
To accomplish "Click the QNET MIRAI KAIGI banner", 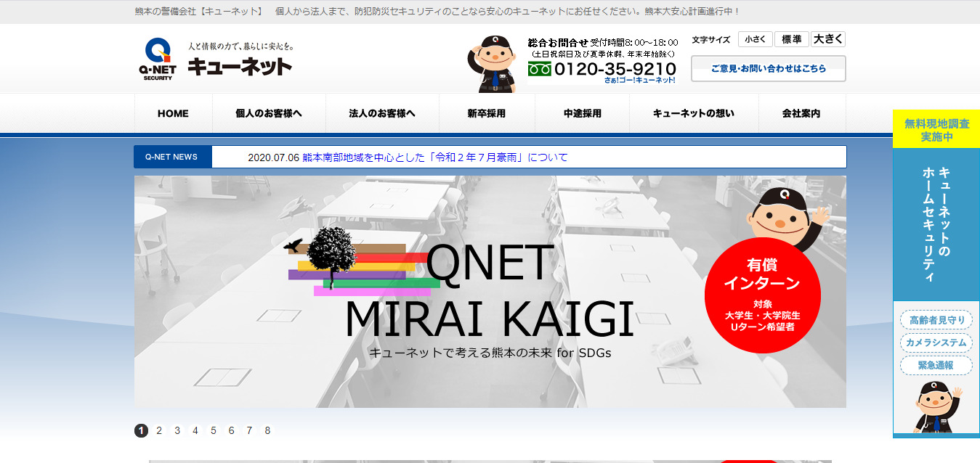I will [490, 292].
